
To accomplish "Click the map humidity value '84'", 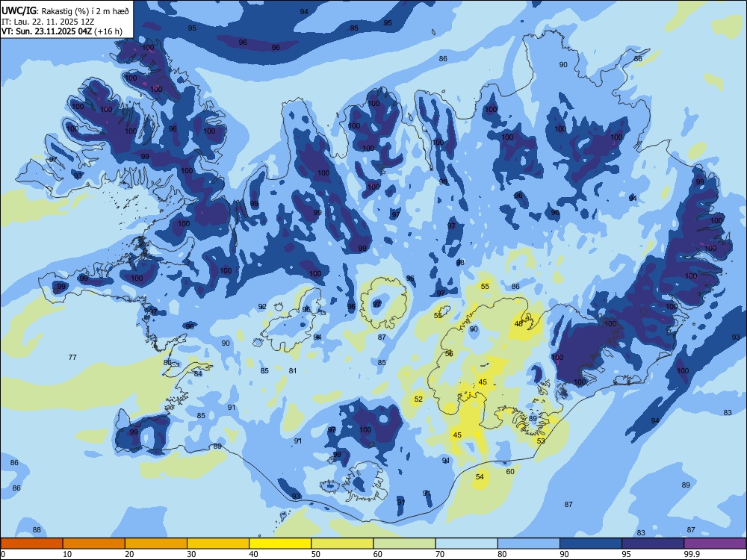I will pyautogui.click(x=198, y=374).
